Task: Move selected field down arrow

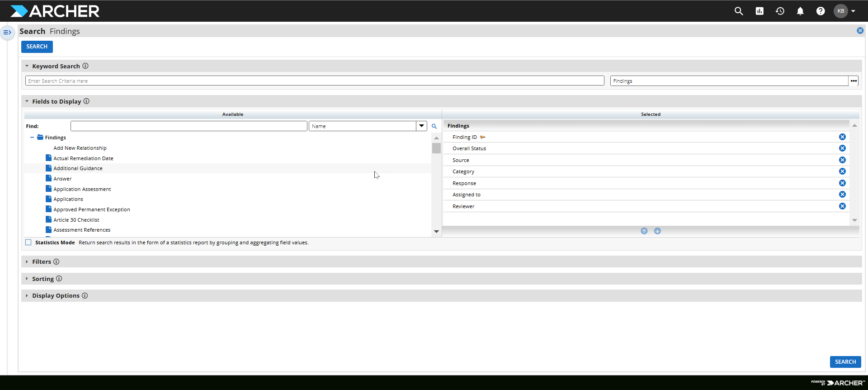Action: tap(657, 231)
